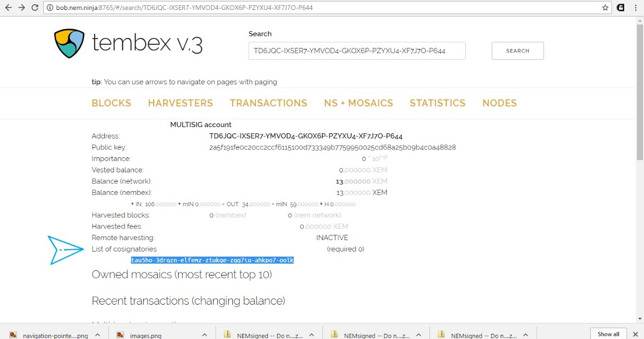This screenshot has width=644, height=339.
Task: Expand options for second NEMsigned download
Action: [419, 335]
